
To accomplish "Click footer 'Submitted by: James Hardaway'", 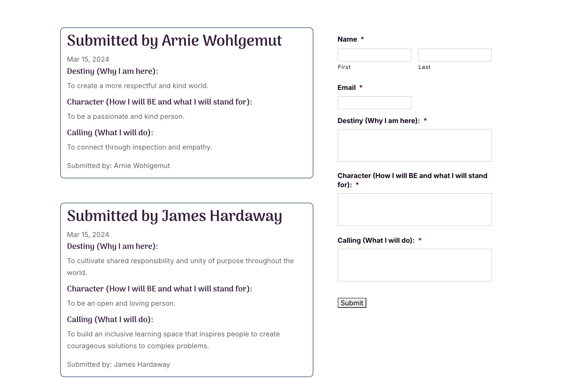I will (118, 364).
